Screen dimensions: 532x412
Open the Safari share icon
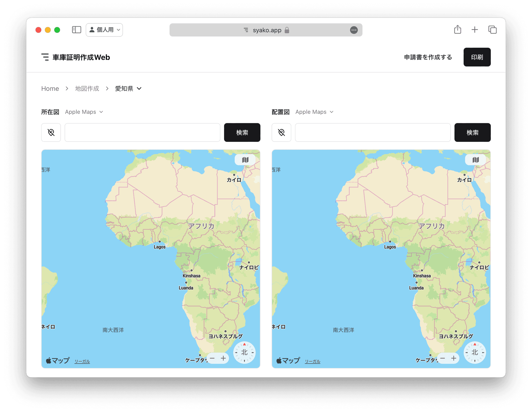click(457, 30)
